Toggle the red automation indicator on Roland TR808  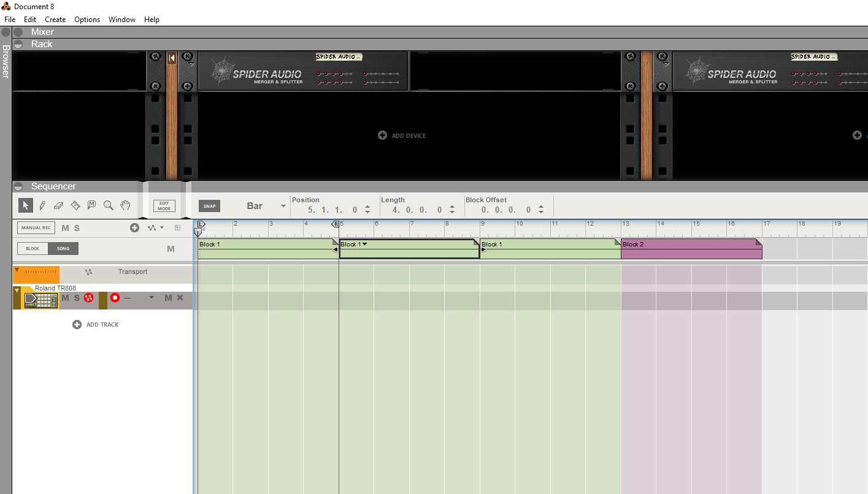88,298
